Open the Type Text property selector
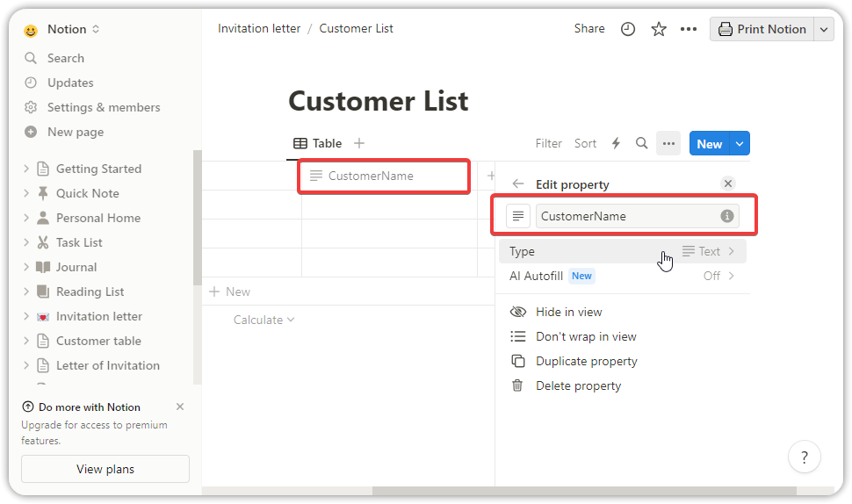The height and width of the screenshot is (504, 852). click(622, 251)
